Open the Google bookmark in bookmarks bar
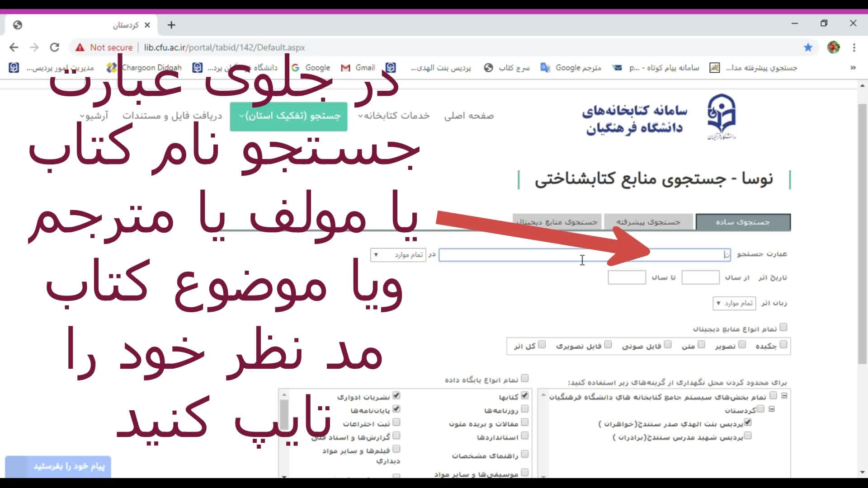 pyautogui.click(x=311, y=68)
